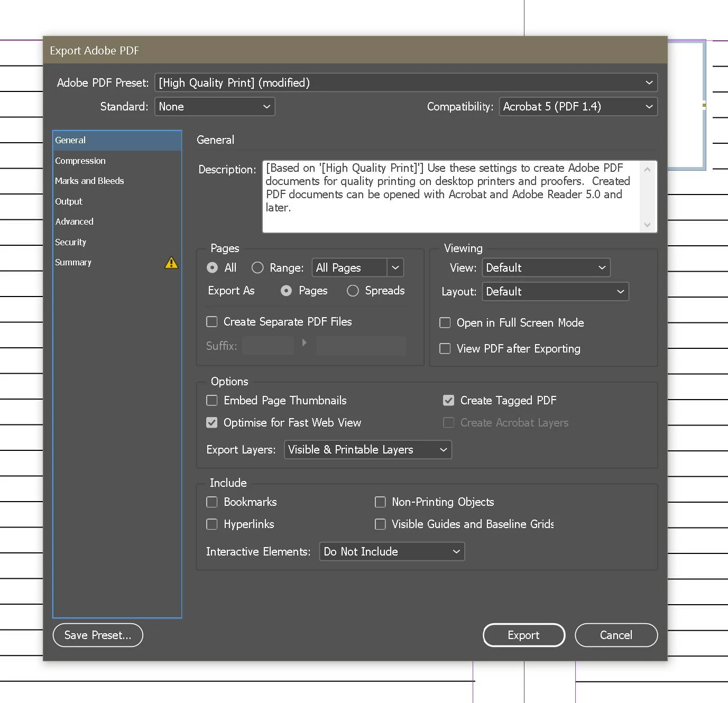This screenshot has width=728, height=703.
Task: Open the Adobe PDF Preset dropdown
Action: pyautogui.click(x=406, y=82)
